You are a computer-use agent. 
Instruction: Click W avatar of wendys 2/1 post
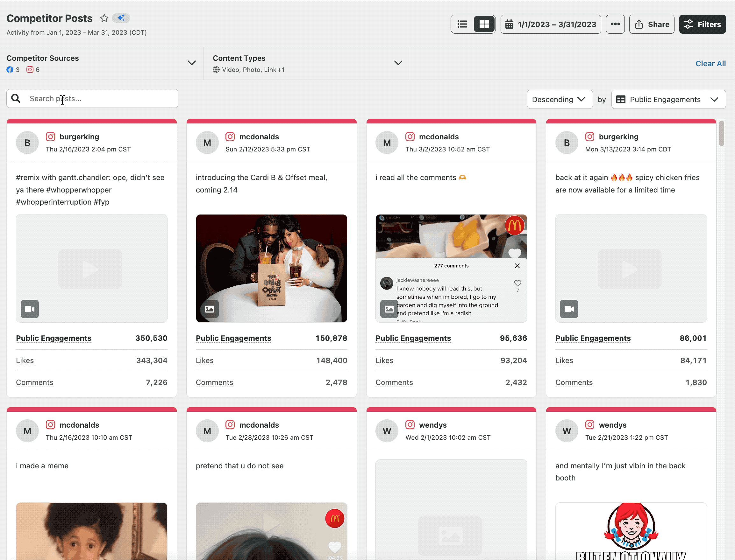click(387, 431)
